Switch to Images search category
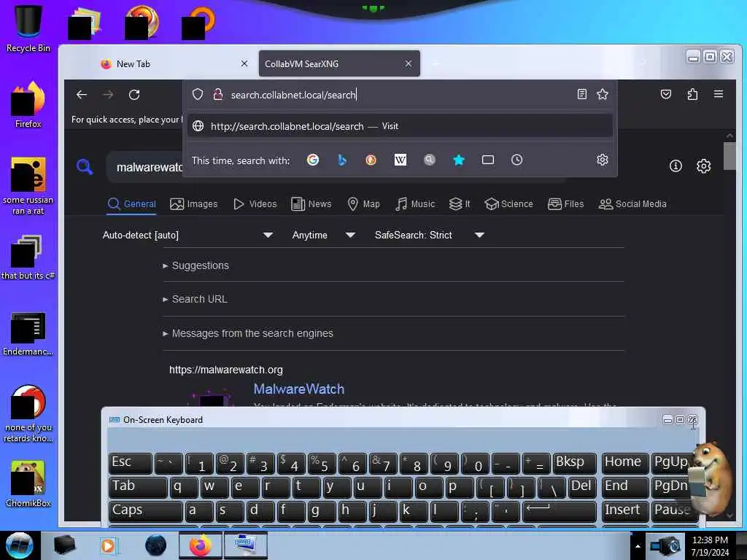 tap(194, 204)
